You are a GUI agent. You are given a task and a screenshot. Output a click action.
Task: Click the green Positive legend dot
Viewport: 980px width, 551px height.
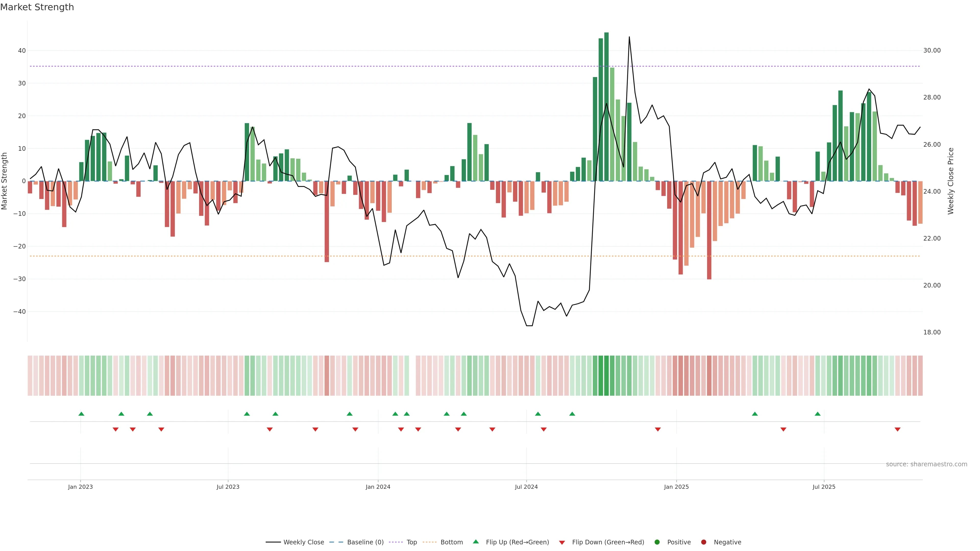pos(657,542)
